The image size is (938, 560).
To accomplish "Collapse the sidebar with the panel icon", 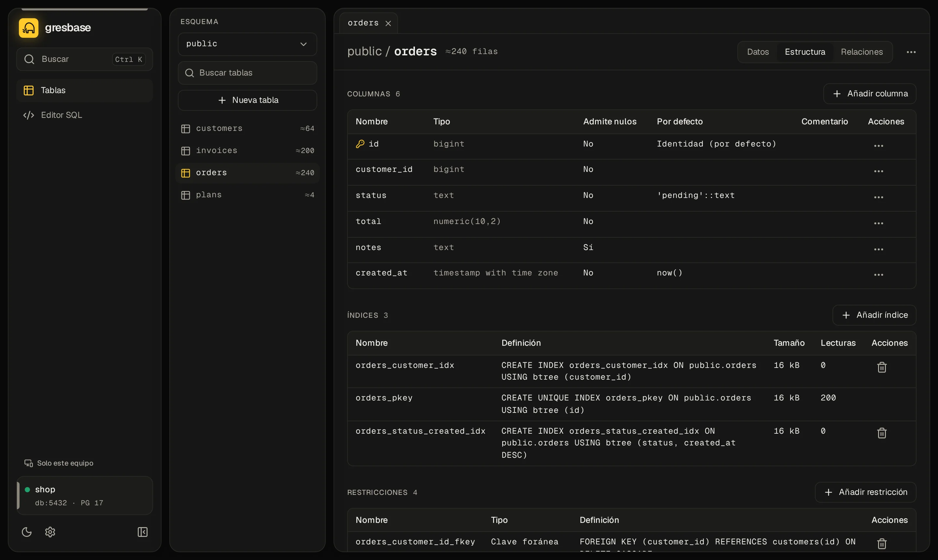I will (x=143, y=532).
